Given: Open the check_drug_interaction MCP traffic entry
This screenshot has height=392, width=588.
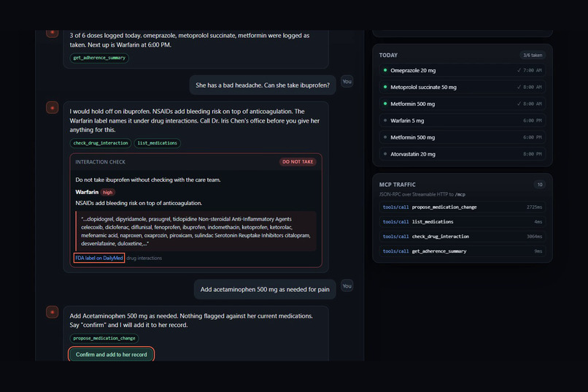Looking at the screenshot, I should click(462, 237).
